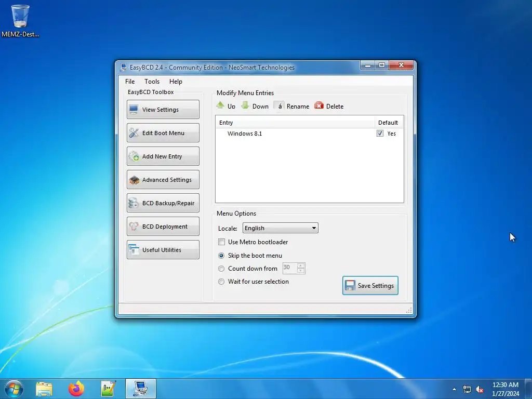Open the BCD Deployment page
Image resolution: width=532 pixels, height=399 pixels.
(x=163, y=227)
